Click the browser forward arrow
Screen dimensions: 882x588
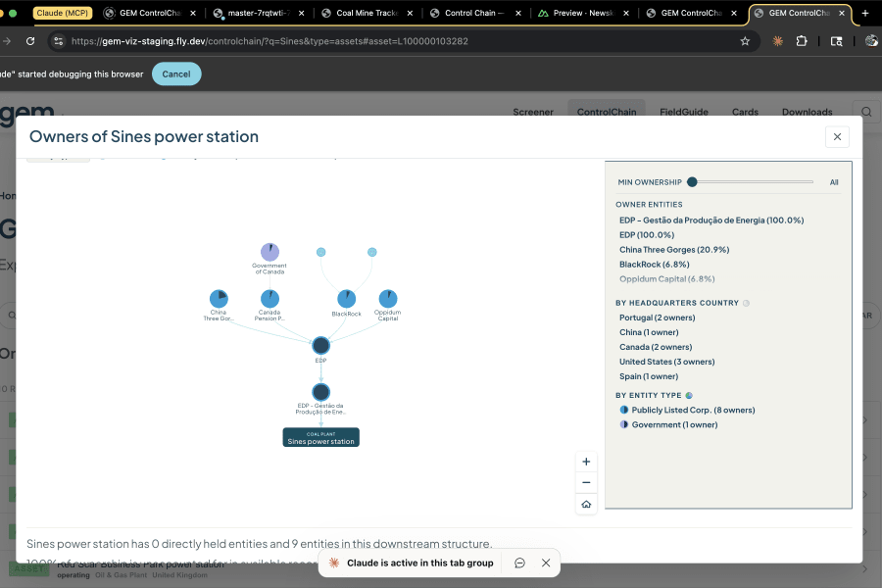coord(6,41)
